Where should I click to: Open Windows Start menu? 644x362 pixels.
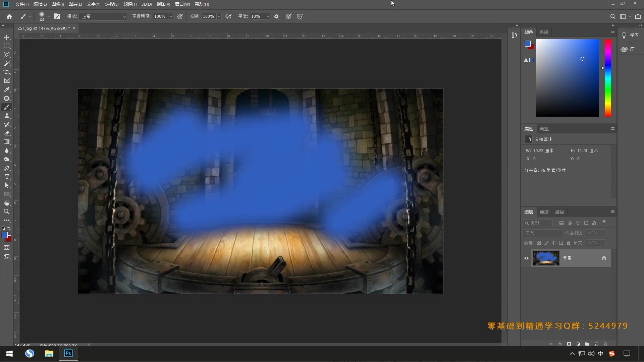(x=9, y=354)
